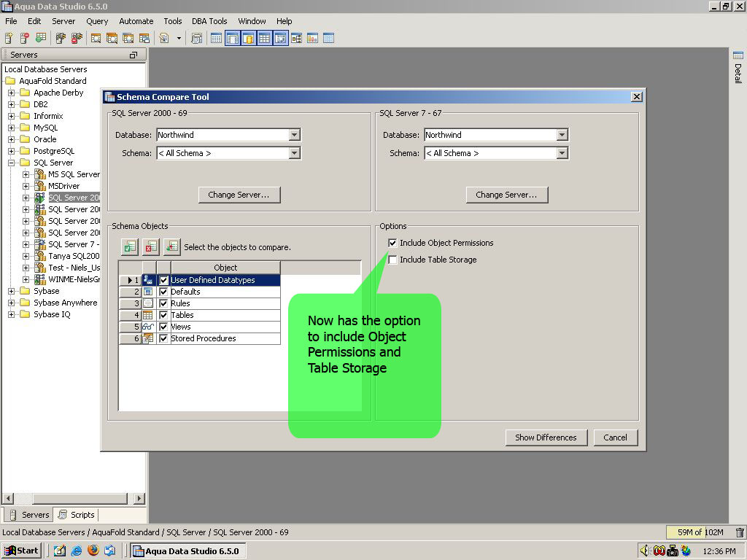Image resolution: width=747 pixels, height=560 pixels.
Task: Switch to the Scripts tab
Action: point(77,515)
